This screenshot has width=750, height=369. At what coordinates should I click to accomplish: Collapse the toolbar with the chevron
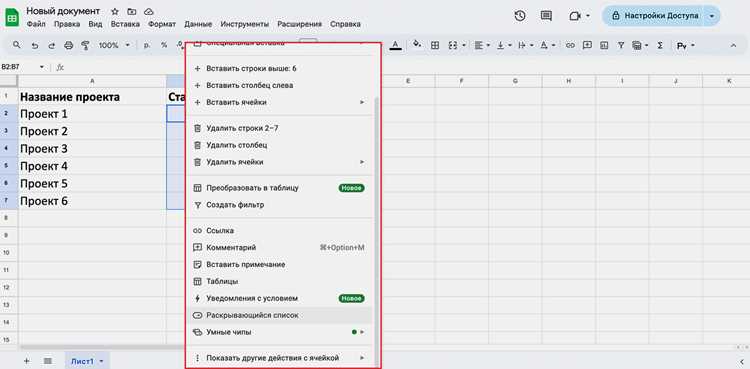pyautogui.click(x=733, y=45)
